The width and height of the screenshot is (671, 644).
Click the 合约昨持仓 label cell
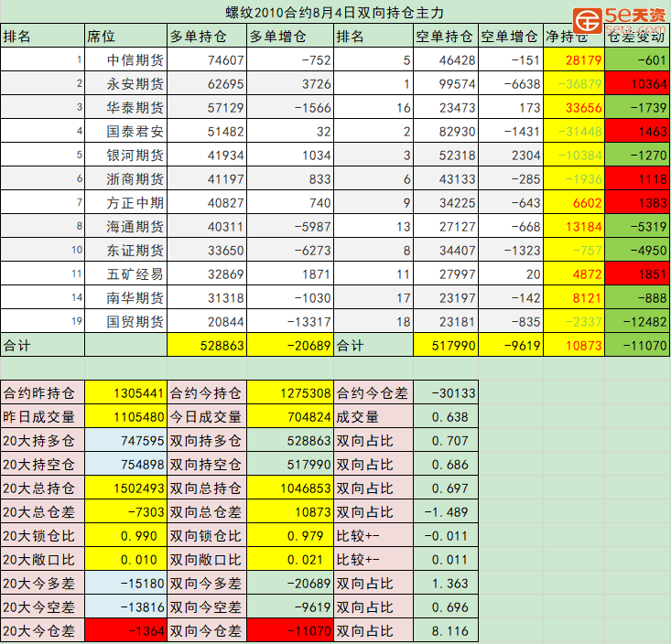tap(42, 393)
